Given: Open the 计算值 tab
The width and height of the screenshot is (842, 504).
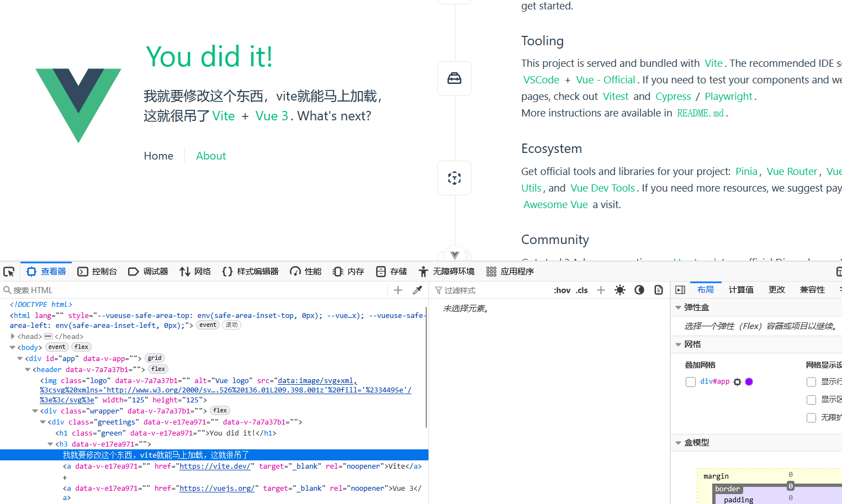Looking at the screenshot, I should [741, 290].
